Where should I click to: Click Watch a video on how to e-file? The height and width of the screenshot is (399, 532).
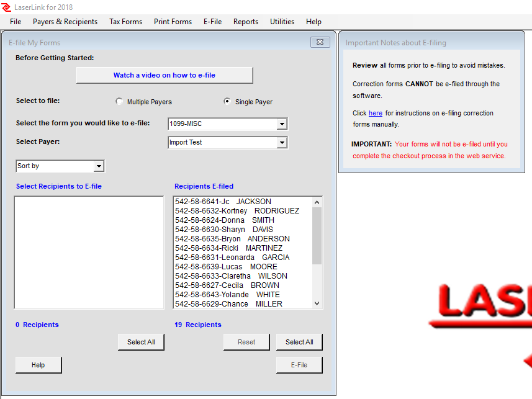coord(165,75)
